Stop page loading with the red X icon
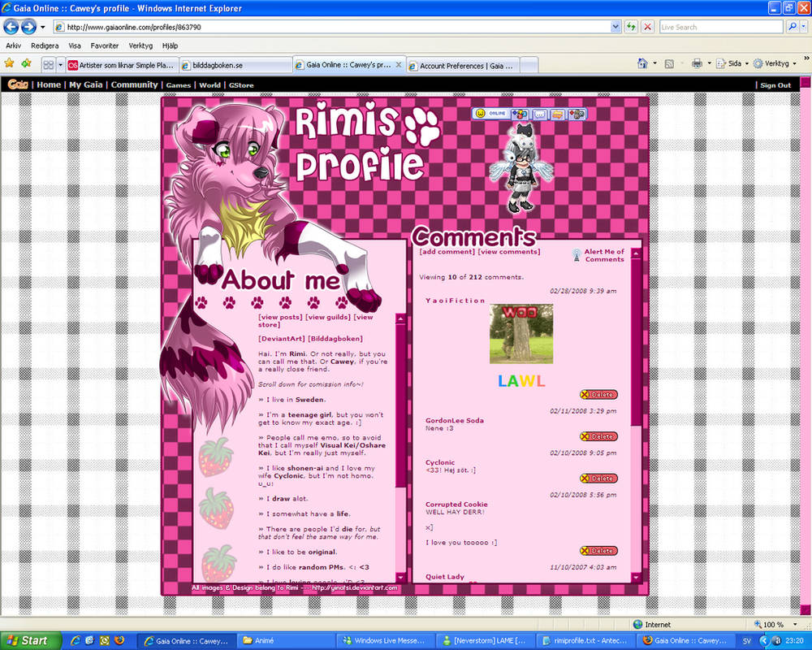The image size is (812, 650). (647, 26)
